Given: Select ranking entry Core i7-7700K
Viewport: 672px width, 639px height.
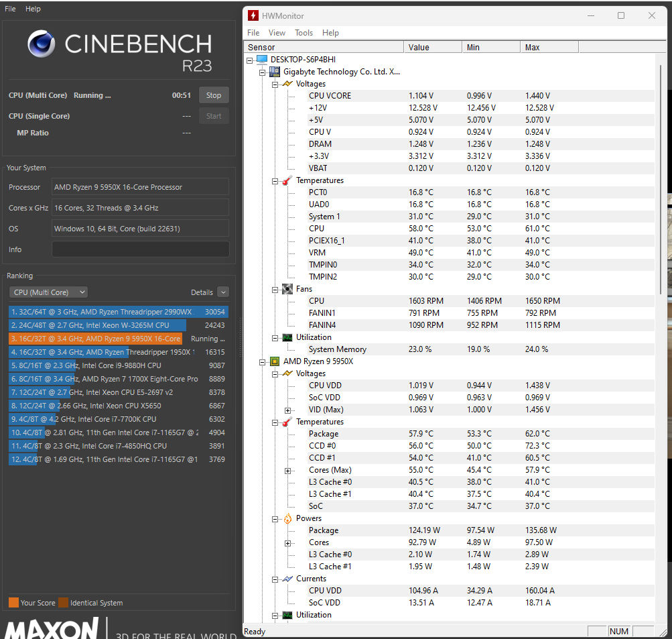Looking at the screenshot, I should pos(119,419).
